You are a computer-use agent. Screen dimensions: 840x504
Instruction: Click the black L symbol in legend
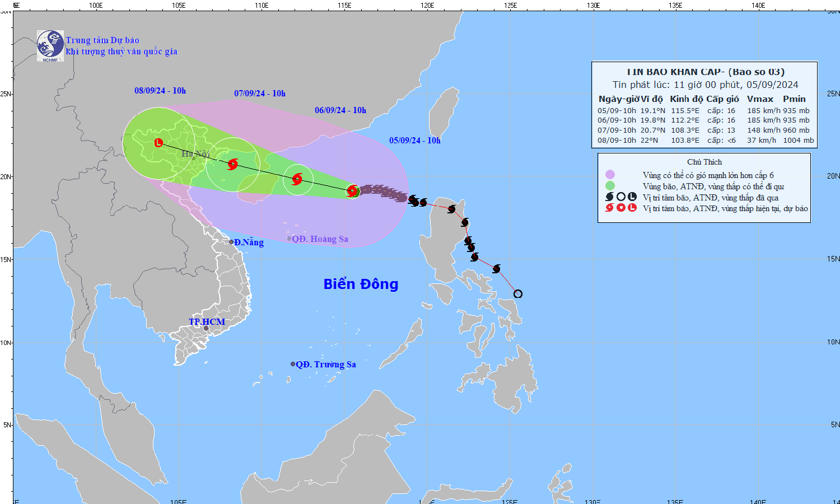632,197
